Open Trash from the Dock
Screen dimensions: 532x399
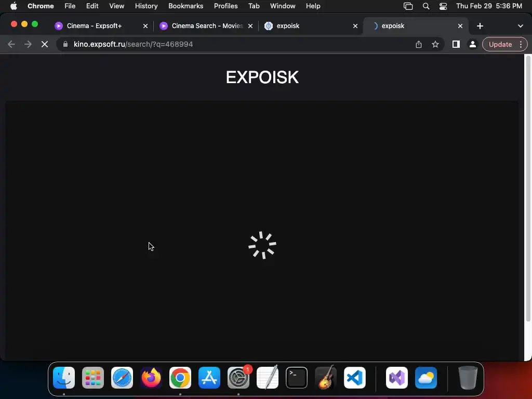pos(468,378)
